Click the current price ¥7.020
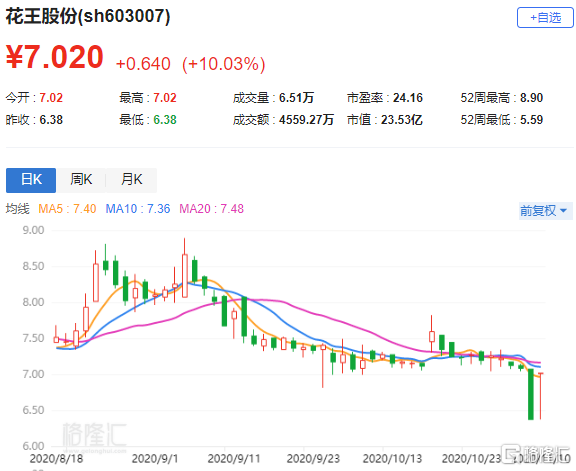 (x=54, y=57)
